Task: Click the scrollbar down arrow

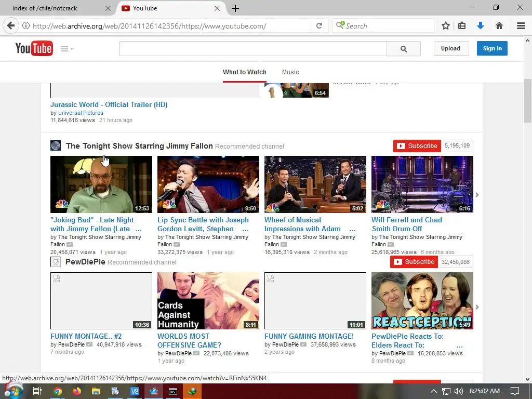Action: 528,379
